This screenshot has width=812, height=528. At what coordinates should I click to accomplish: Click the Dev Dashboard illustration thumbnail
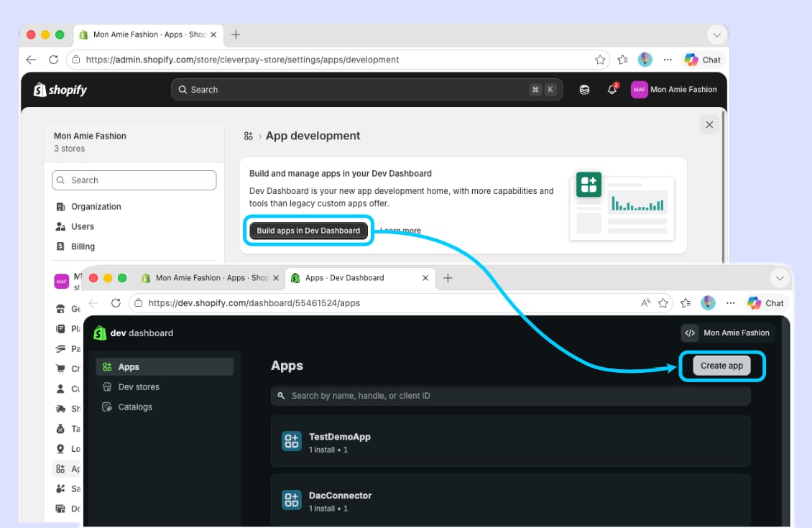(622, 205)
